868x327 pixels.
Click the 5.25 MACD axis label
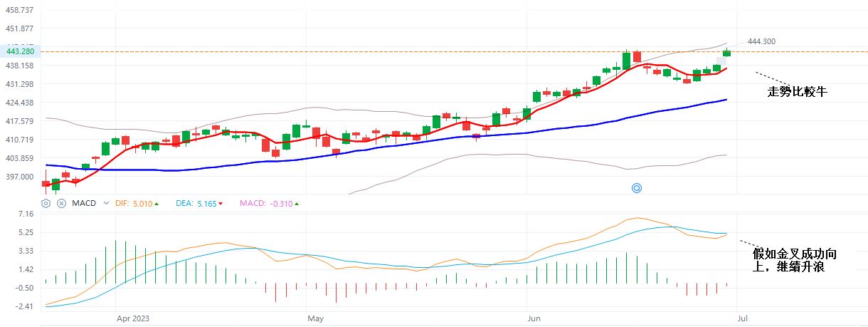click(x=26, y=232)
